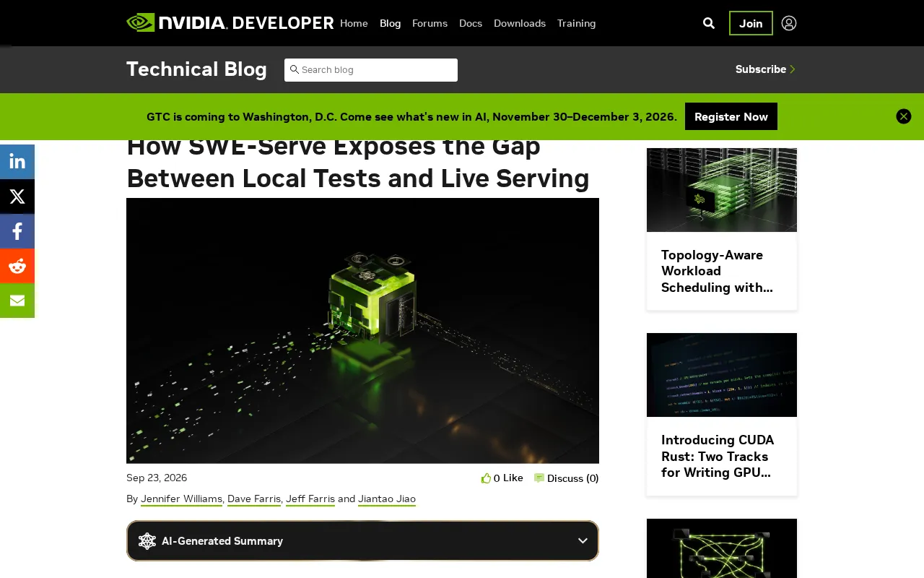Image resolution: width=924 pixels, height=578 pixels.
Task: Open the Technical Blog heading link
Action: pos(196,69)
